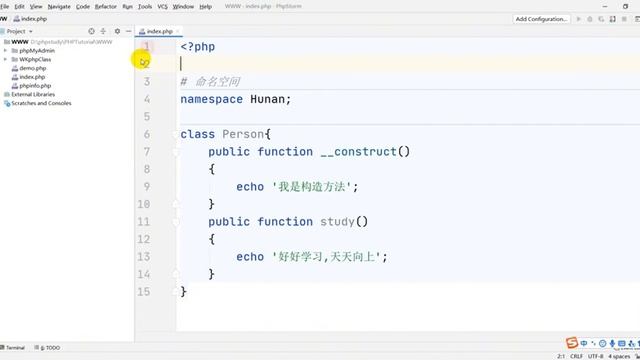The width and height of the screenshot is (640, 360).
Task: Open the View menu
Action: (x=36, y=7)
